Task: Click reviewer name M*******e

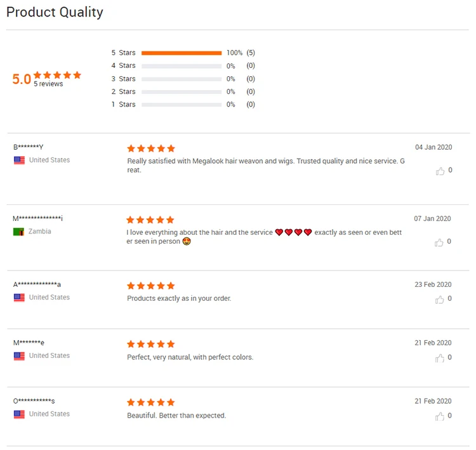Action: pyautogui.click(x=29, y=343)
